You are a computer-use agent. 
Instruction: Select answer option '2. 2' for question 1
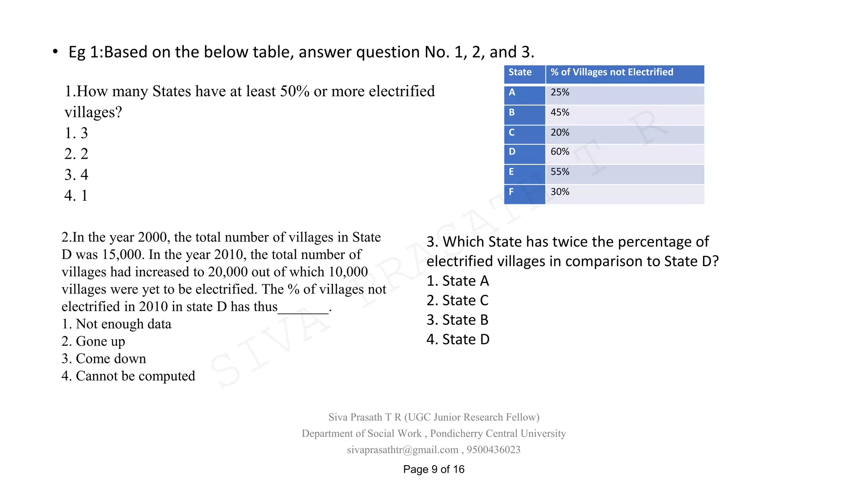[76, 154]
